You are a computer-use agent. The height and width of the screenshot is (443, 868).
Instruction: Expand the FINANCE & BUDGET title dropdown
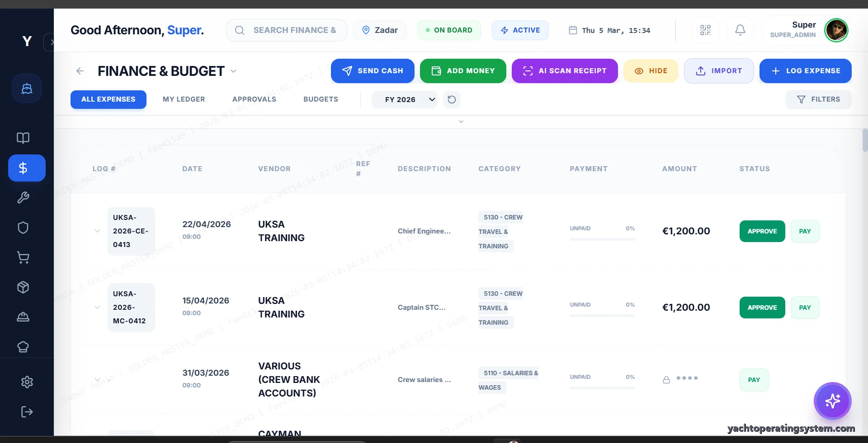[x=233, y=71]
